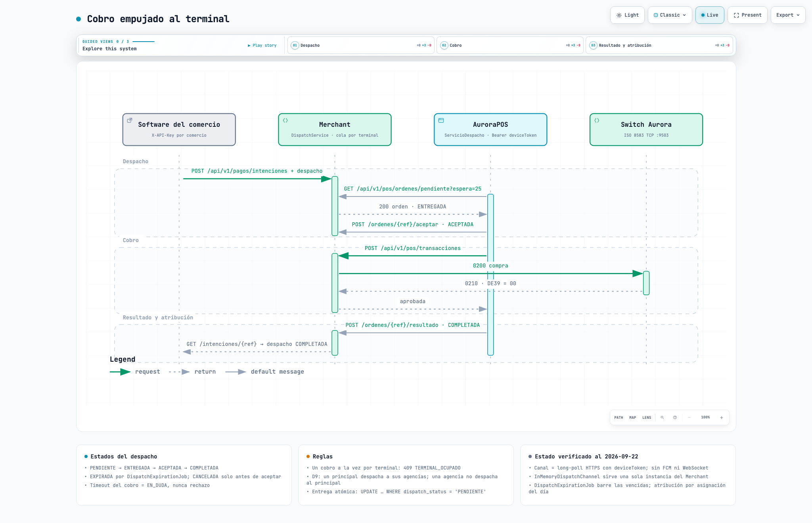This screenshot has height=523, width=812.
Task: Click the code icon on Merchant box
Action: click(285, 120)
